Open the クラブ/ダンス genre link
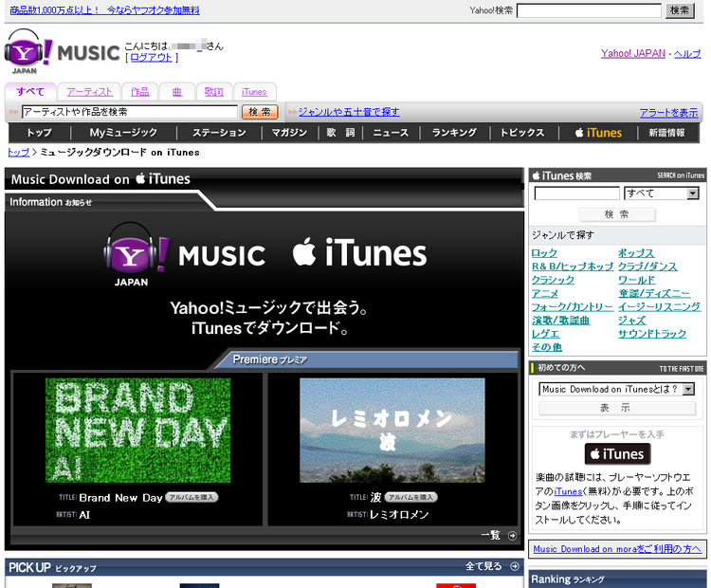Screen dimensions: 711x588 (647, 266)
